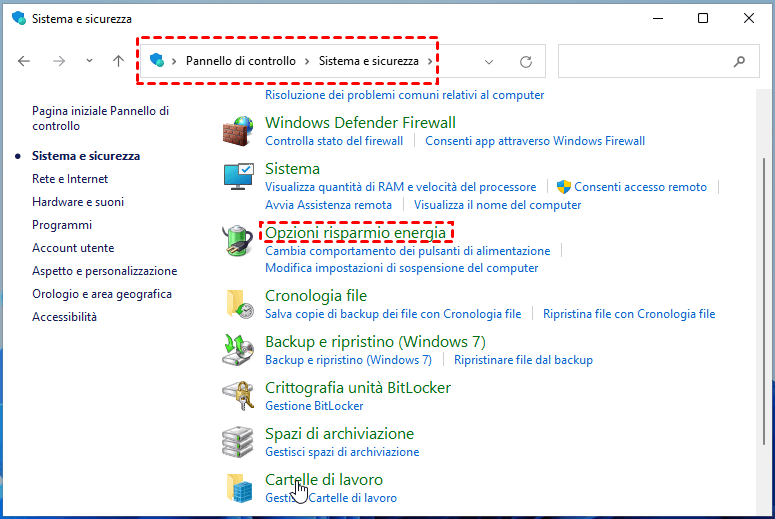Open Cartelle di lavoro heading

pyautogui.click(x=324, y=479)
